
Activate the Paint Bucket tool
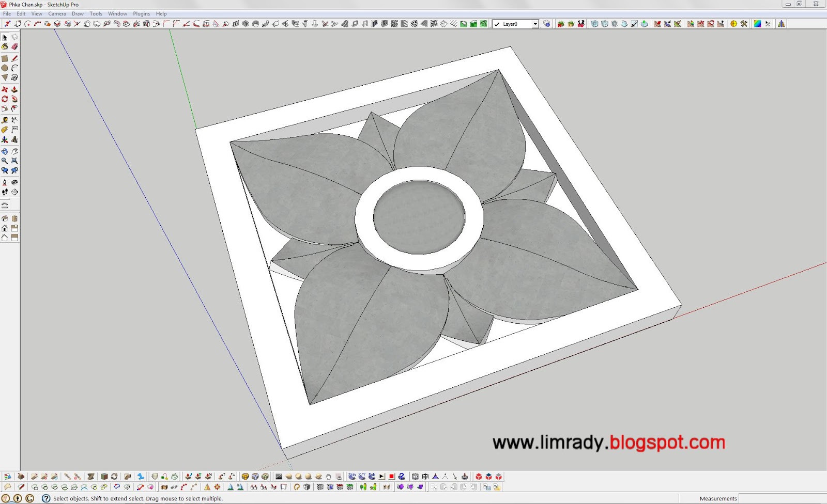5,46
